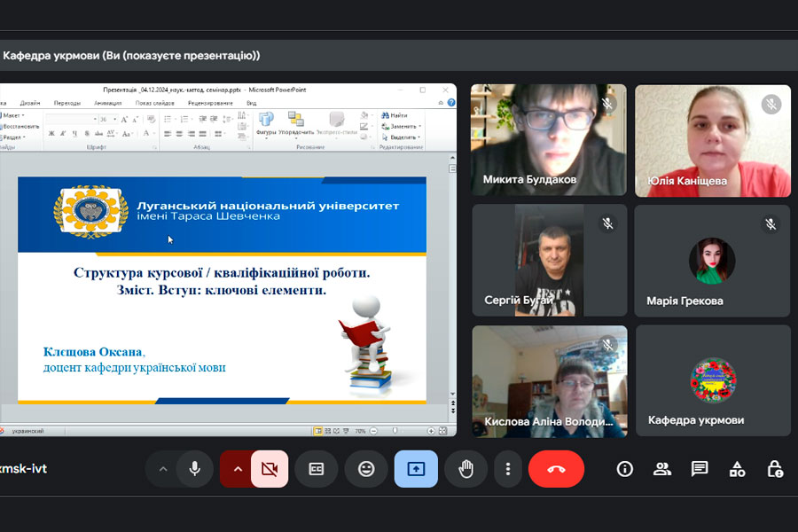Open the three-dot more options menu
Image resolution: width=798 pixels, height=532 pixels.
pos(507,469)
